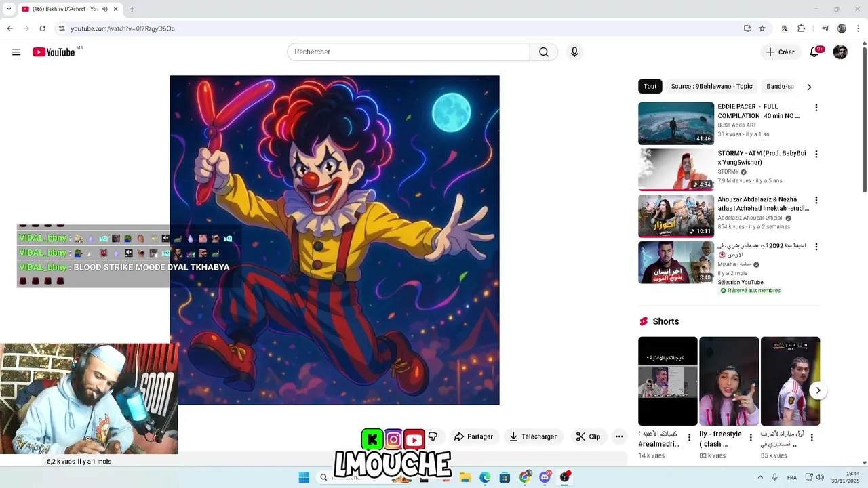868x488 pixels.
Task: Click the Rechercher search field
Action: pos(408,52)
